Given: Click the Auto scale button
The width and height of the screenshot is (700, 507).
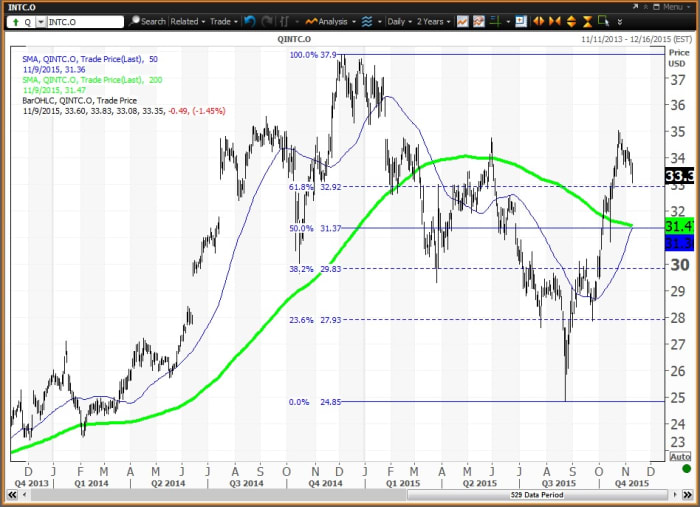Looking at the screenshot, I should point(680,457).
